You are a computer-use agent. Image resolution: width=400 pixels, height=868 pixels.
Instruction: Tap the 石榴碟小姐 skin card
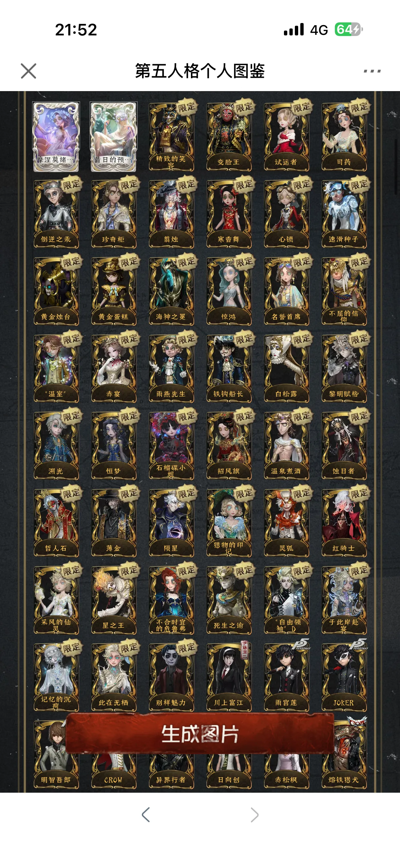(x=171, y=446)
